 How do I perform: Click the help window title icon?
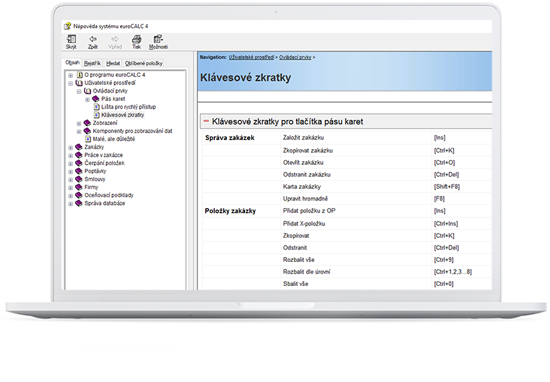coord(67,26)
